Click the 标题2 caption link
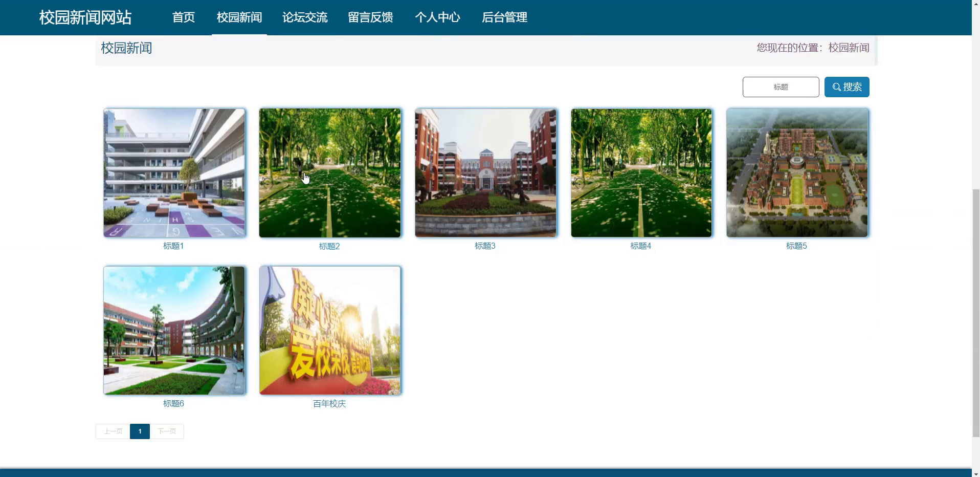 tap(329, 246)
